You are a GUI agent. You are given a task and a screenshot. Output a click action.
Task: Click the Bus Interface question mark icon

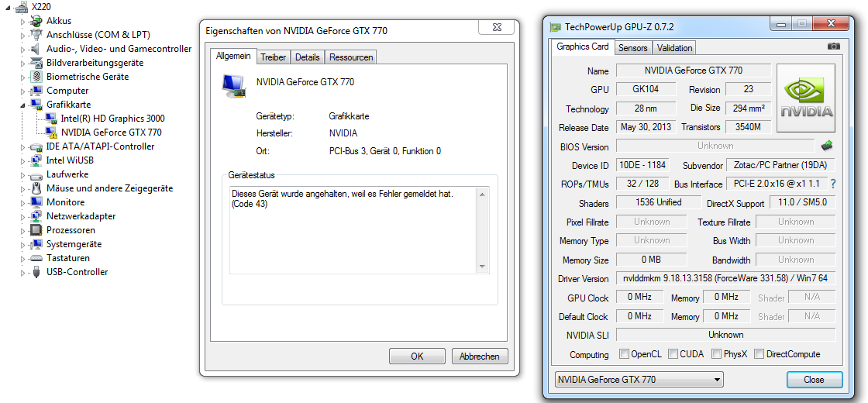pos(832,184)
